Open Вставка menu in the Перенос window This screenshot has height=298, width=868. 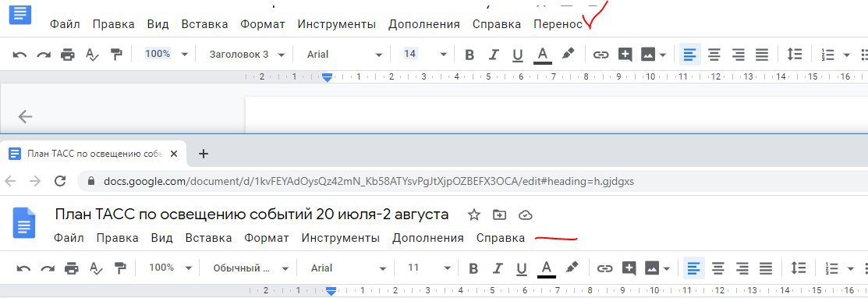[x=204, y=24]
